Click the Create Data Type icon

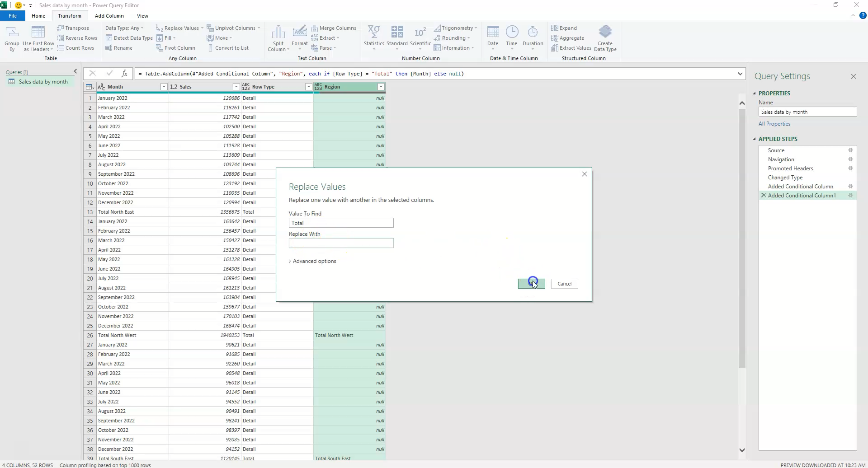(606, 38)
